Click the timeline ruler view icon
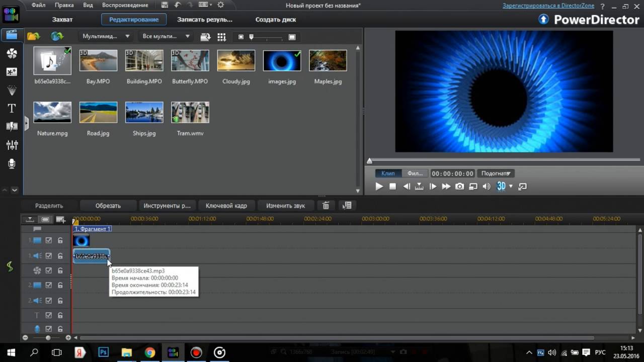Image resolution: width=644 pixels, height=362 pixels. click(x=30, y=219)
